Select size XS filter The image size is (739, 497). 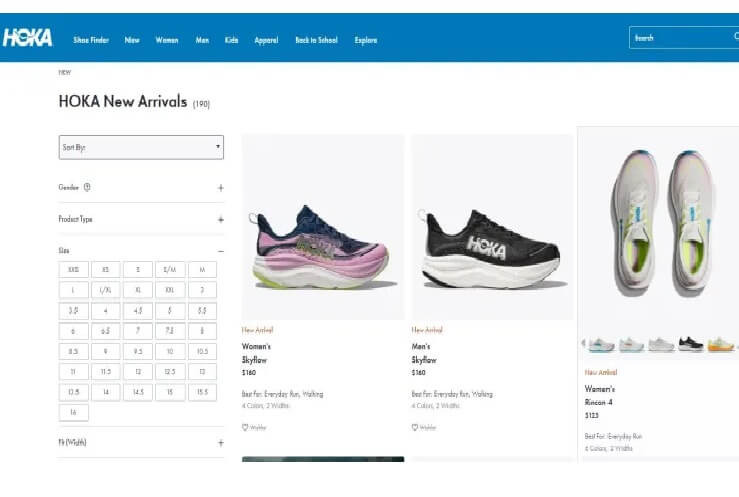tap(106, 269)
